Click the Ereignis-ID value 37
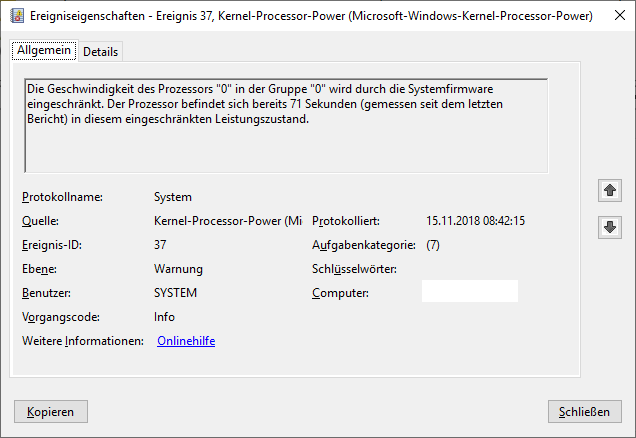 pyautogui.click(x=160, y=245)
